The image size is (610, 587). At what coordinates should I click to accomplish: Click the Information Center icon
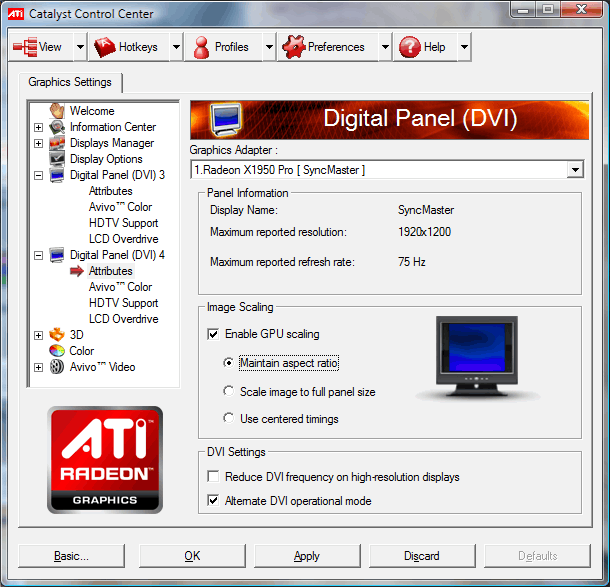point(57,127)
